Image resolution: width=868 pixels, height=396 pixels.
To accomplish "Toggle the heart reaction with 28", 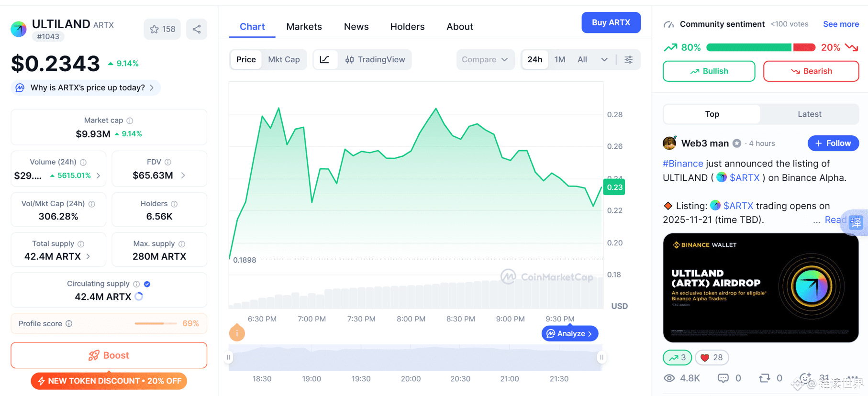I will point(712,357).
